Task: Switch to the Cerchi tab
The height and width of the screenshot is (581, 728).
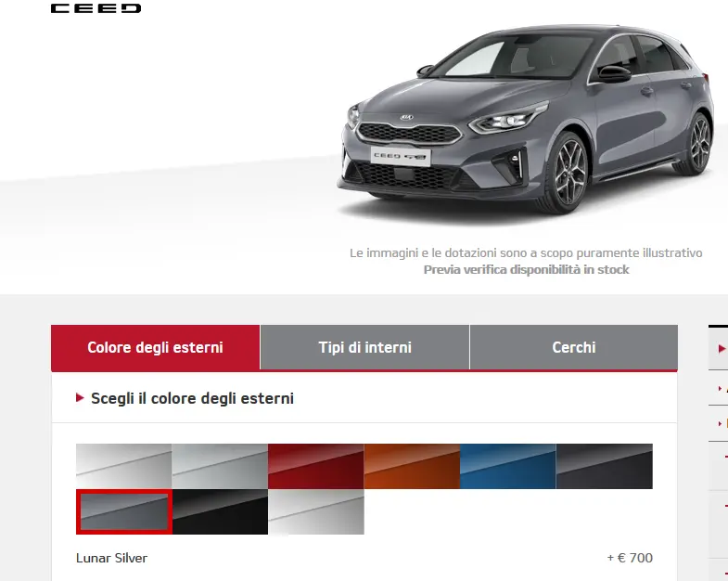Action: point(574,347)
